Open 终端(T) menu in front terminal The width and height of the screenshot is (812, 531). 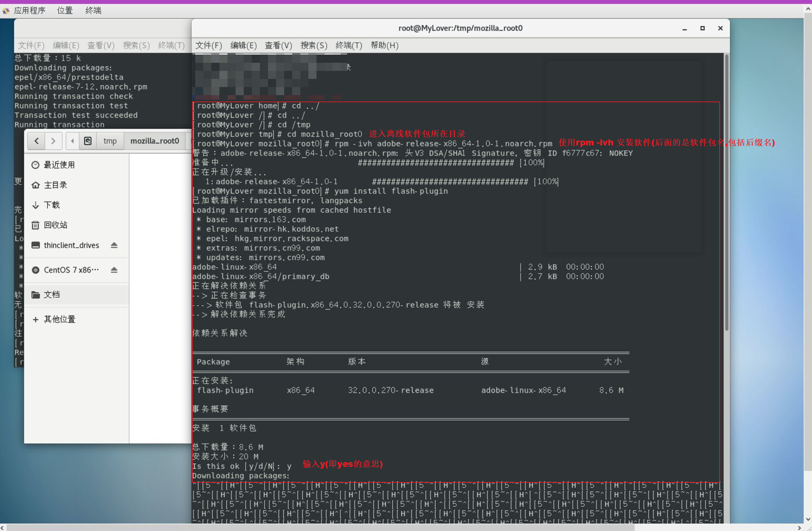[349, 46]
